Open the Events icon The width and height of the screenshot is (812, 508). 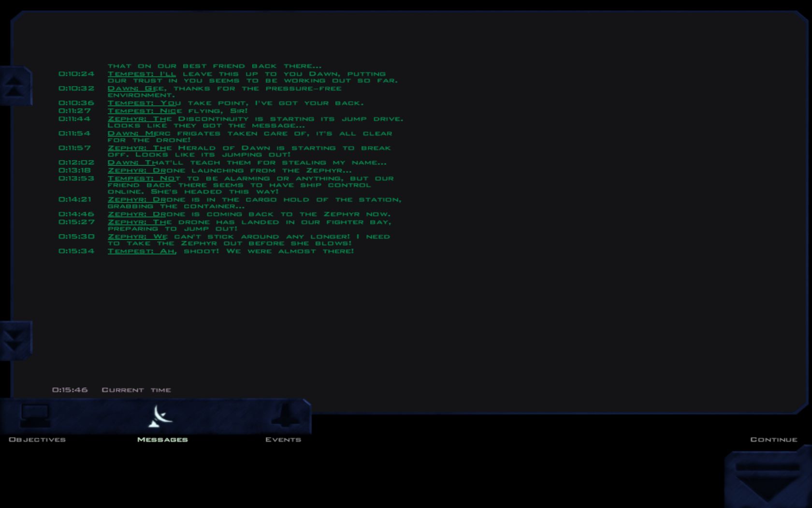coord(285,416)
